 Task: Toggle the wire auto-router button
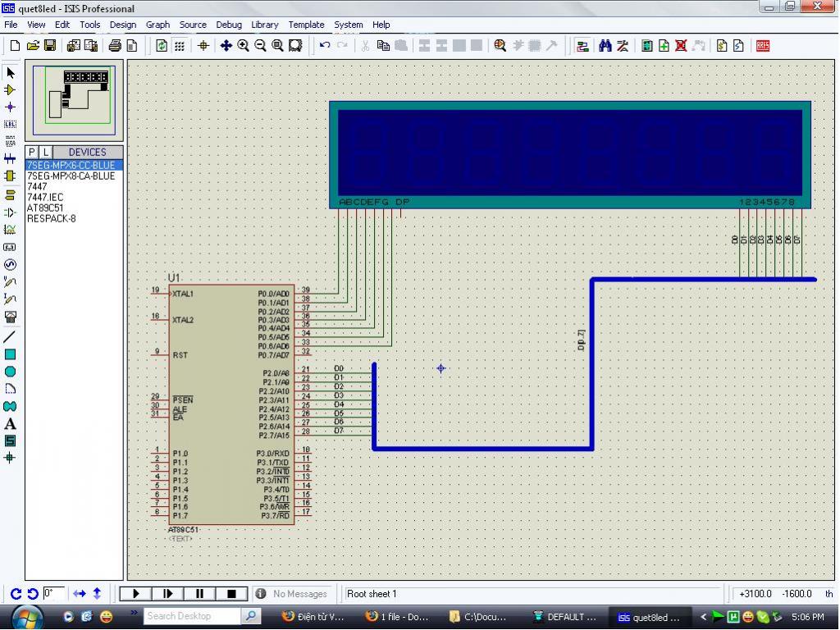pyautogui.click(x=582, y=46)
